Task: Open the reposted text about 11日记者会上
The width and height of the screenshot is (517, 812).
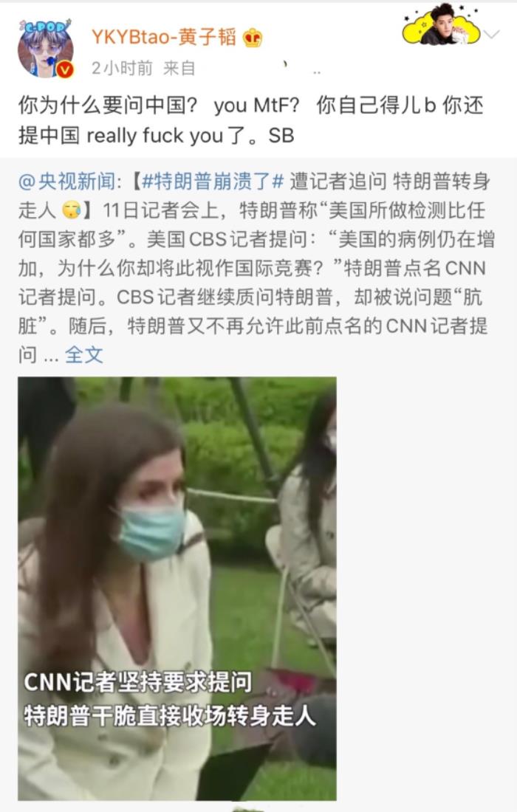Action: (x=256, y=268)
